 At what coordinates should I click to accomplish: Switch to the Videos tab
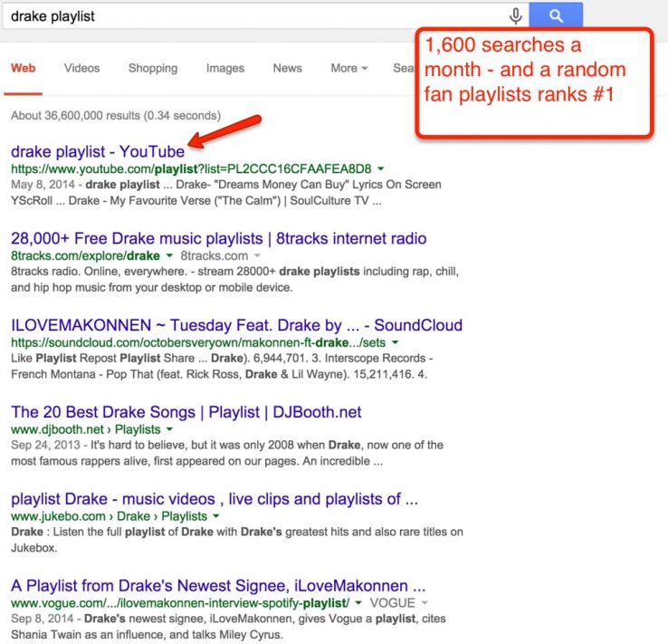point(81,68)
